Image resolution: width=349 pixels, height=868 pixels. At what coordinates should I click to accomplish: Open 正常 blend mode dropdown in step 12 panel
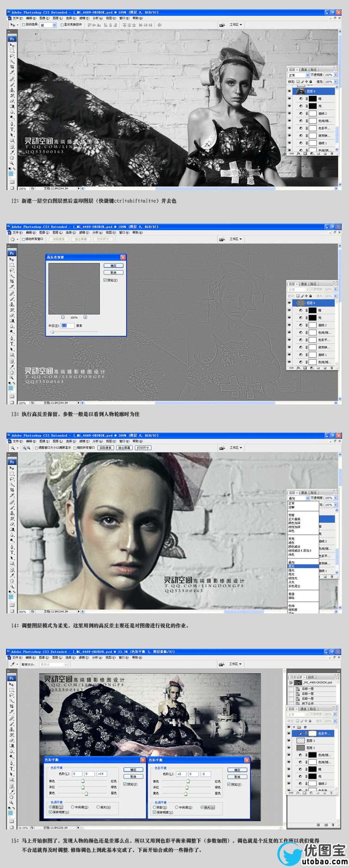[299, 75]
